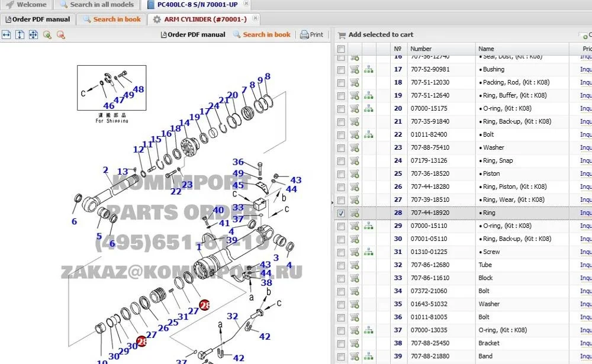This screenshot has height=364, width=592.
Task: Select the fit-to-height zoom icon
Action: click(20, 35)
